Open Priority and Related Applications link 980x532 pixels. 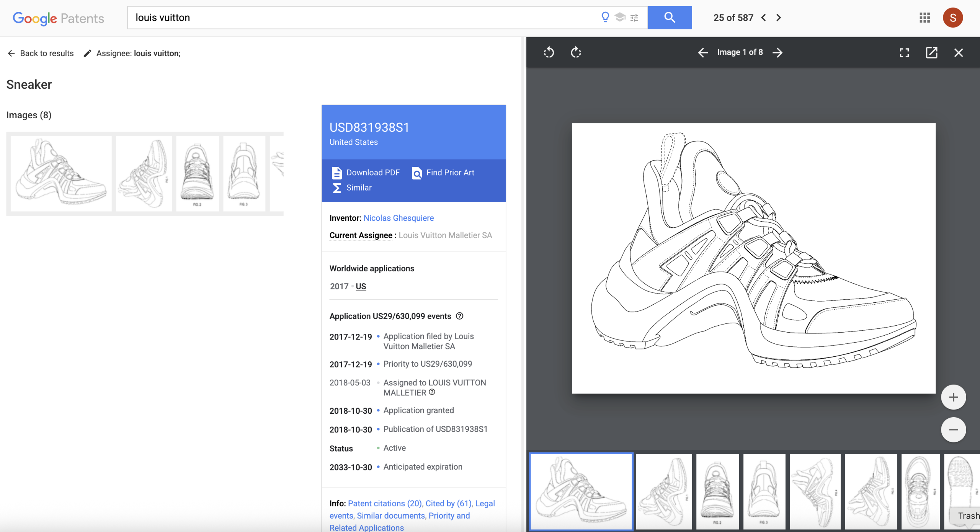(400, 522)
